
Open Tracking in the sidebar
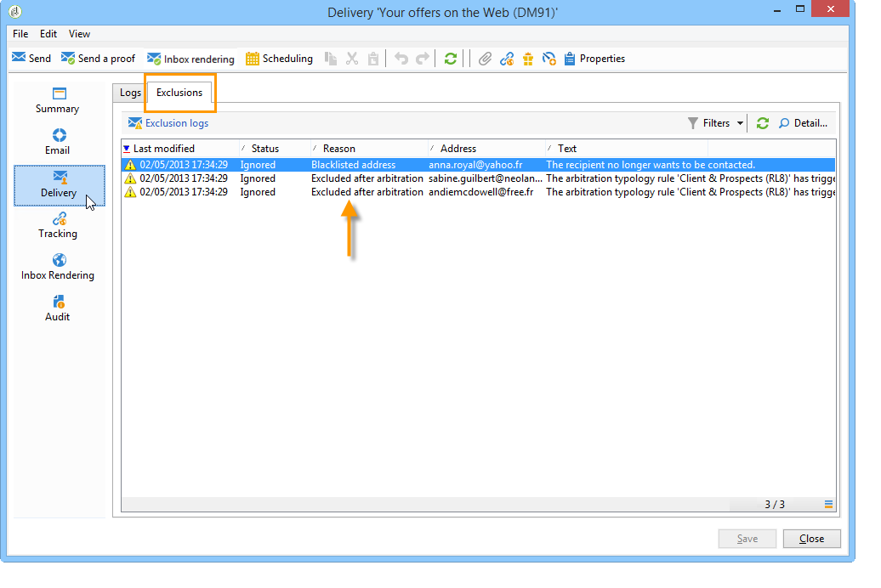pos(58,226)
